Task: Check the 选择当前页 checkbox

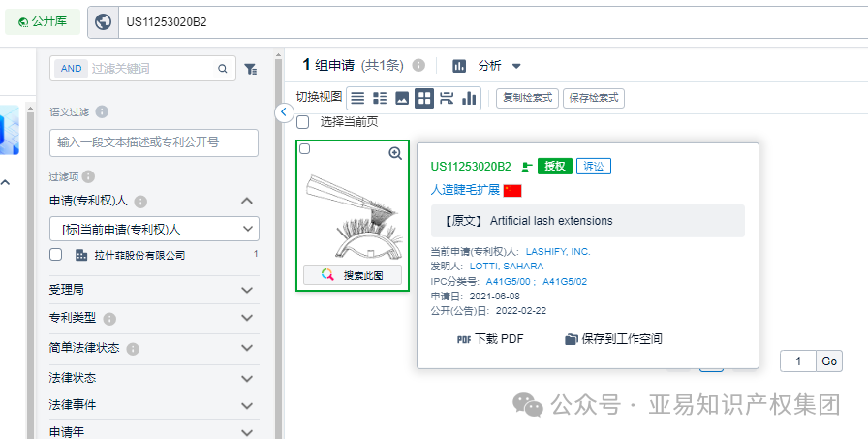Action: [303, 122]
